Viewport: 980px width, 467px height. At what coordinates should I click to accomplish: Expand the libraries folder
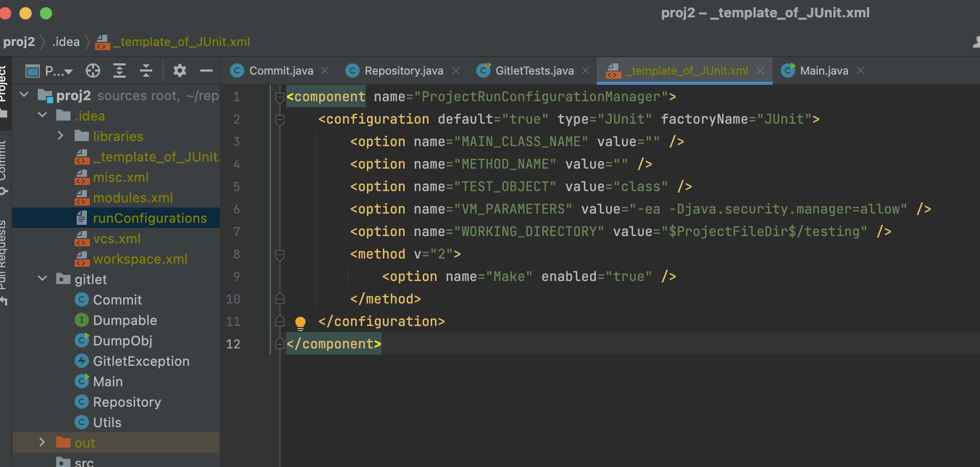[60, 136]
